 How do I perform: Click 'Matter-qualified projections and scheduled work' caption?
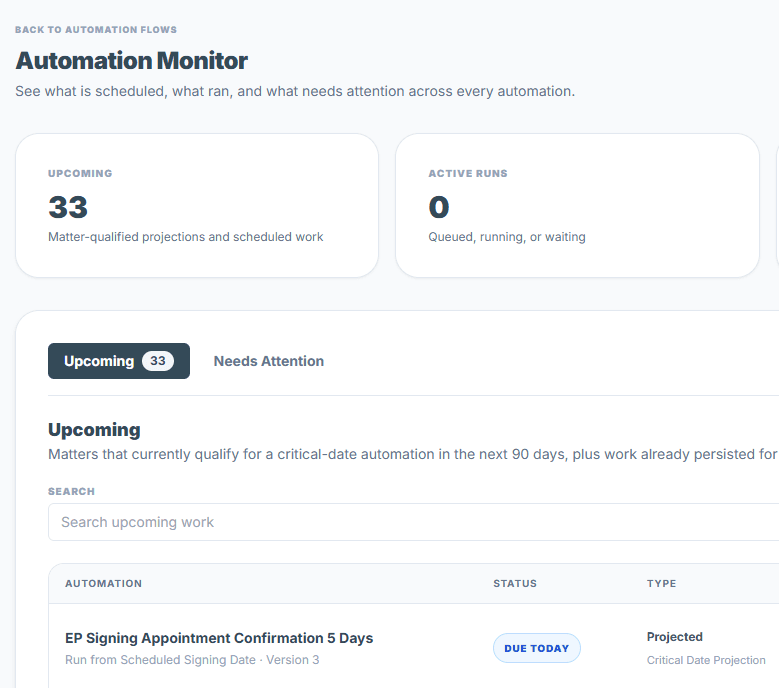(x=185, y=237)
